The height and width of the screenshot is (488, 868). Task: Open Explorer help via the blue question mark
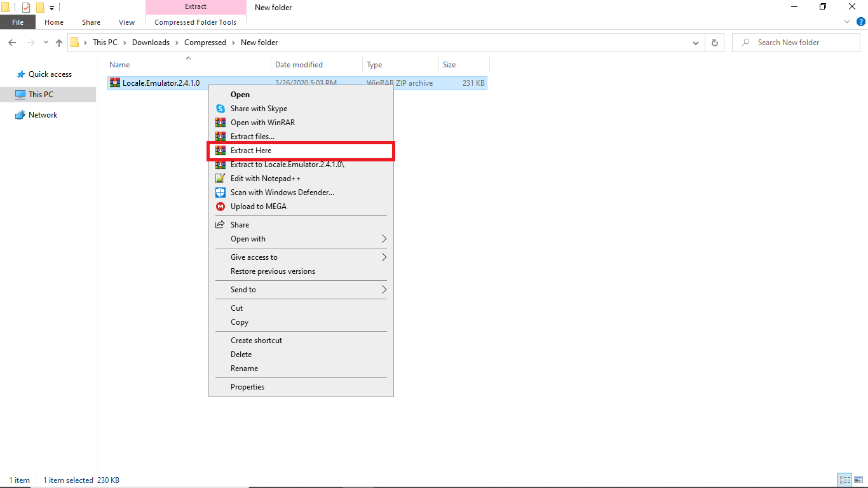pos(861,22)
